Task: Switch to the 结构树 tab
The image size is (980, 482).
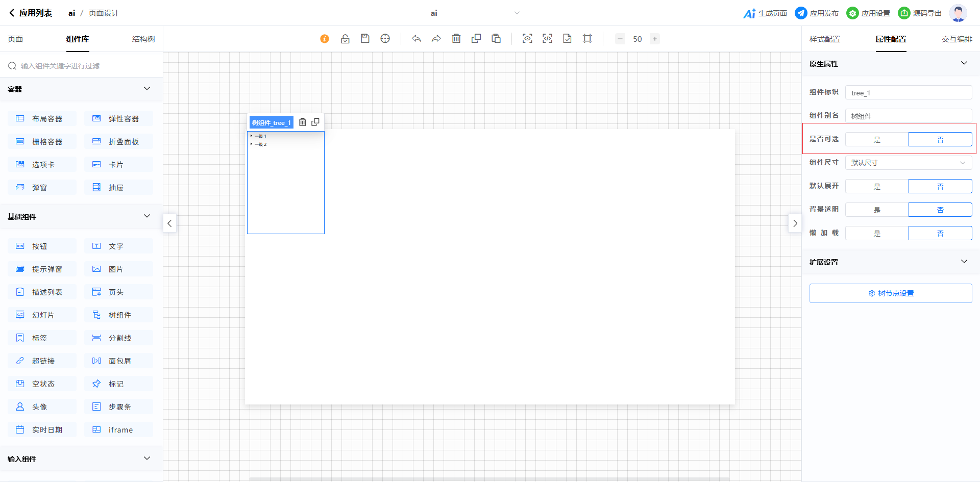Action: pos(143,39)
